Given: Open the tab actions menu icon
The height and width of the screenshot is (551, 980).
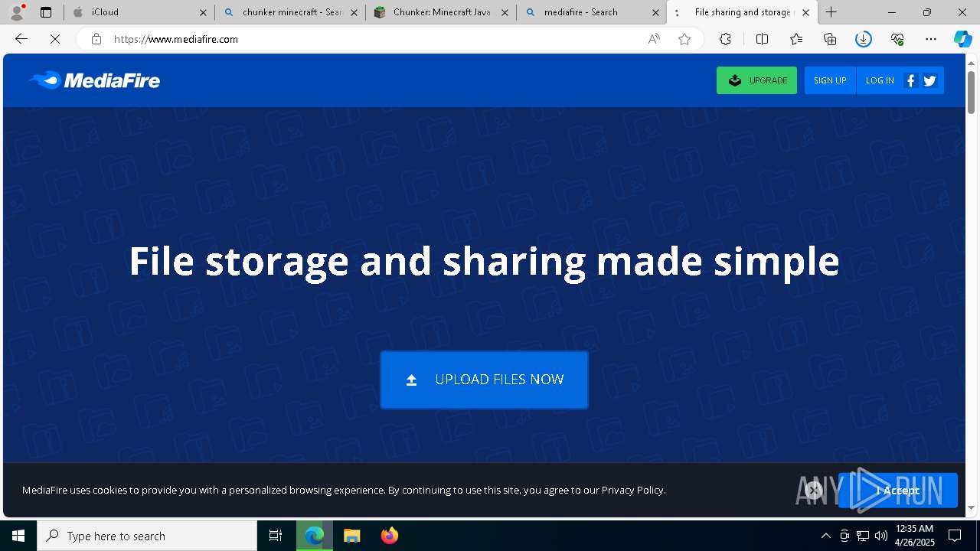Looking at the screenshot, I should point(46,12).
